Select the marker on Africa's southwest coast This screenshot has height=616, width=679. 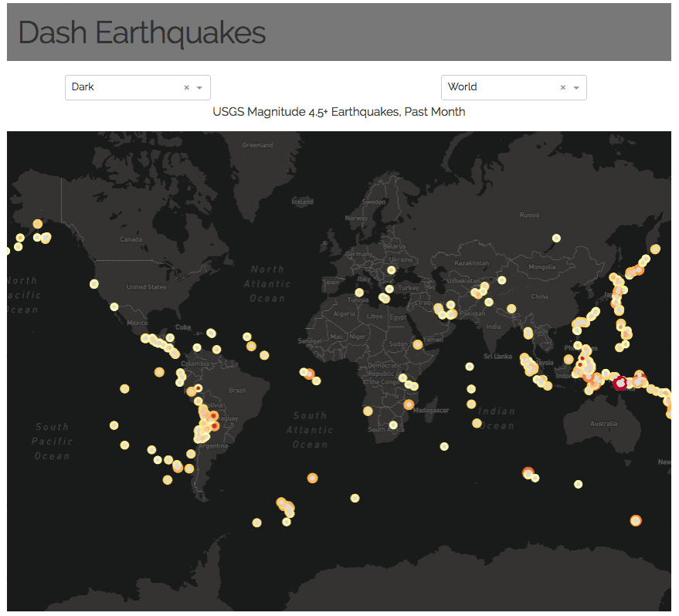point(368,411)
